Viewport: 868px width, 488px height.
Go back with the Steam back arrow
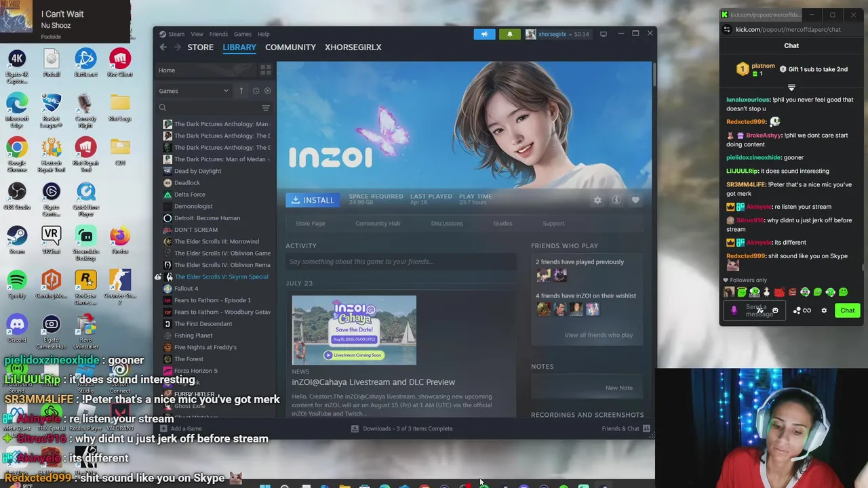(x=163, y=47)
